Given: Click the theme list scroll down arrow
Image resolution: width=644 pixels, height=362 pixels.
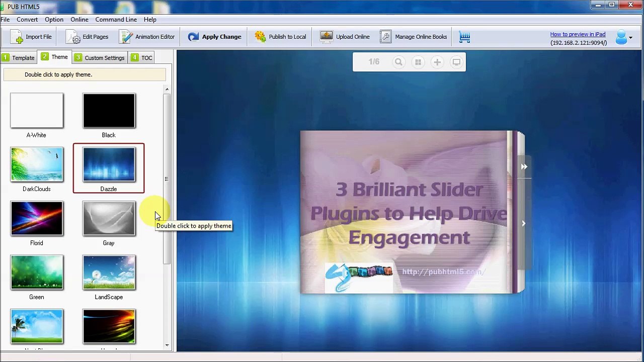Looking at the screenshot, I should (x=167, y=345).
